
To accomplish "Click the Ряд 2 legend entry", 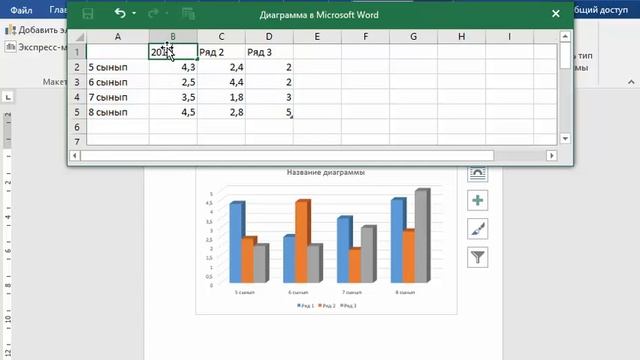I will [327, 306].
